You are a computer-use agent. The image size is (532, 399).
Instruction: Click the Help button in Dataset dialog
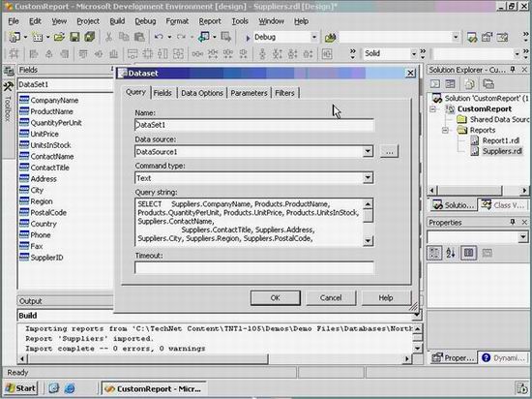[386, 298]
